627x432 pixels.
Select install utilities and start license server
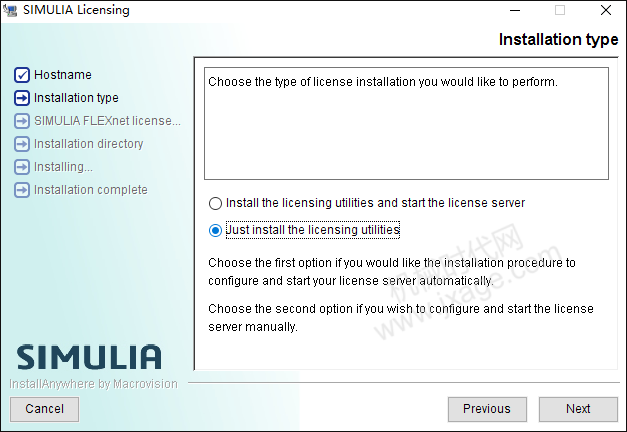pyautogui.click(x=215, y=203)
